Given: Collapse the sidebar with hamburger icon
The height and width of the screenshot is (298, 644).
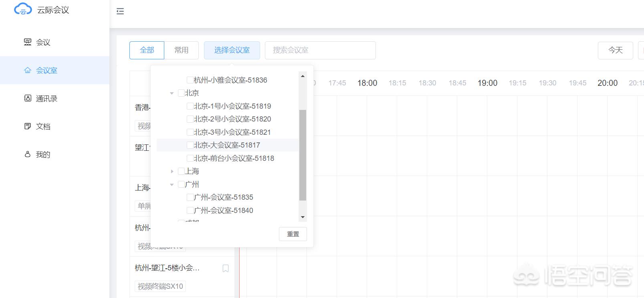Looking at the screenshot, I should tap(120, 11).
